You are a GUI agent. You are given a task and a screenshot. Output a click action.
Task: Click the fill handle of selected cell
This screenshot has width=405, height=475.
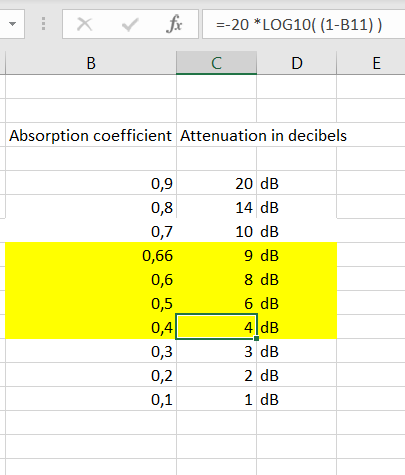coord(256,339)
